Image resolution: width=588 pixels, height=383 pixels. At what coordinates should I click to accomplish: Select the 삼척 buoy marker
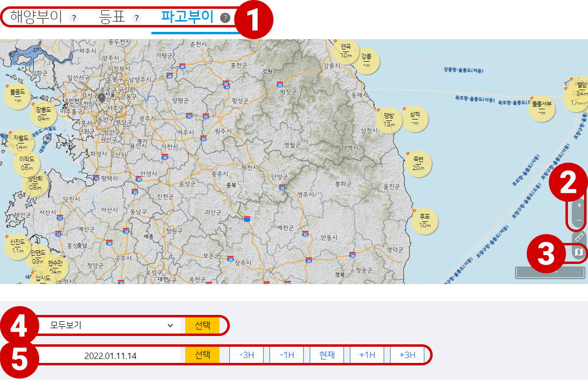415,118
